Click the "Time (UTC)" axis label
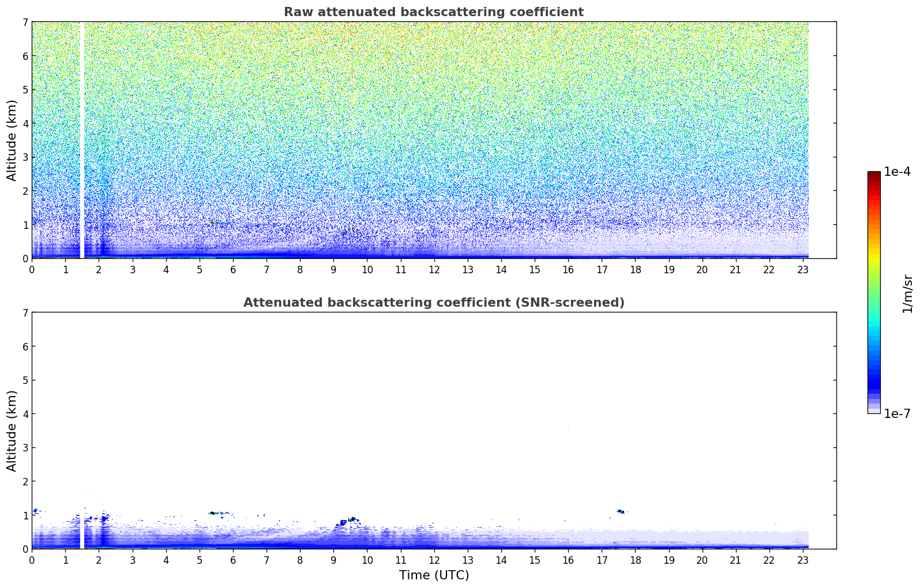The height and width of the screenshot is (588, 920). (434, 575)
